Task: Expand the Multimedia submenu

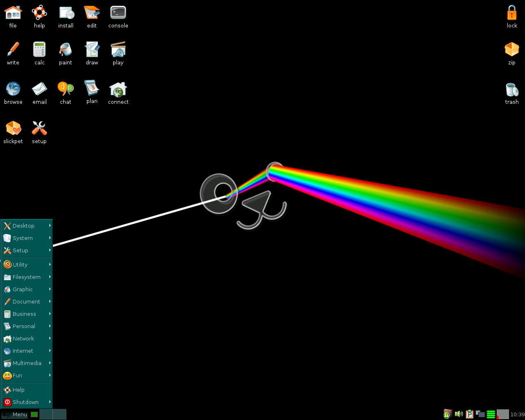Action: (x=27, y=363)
